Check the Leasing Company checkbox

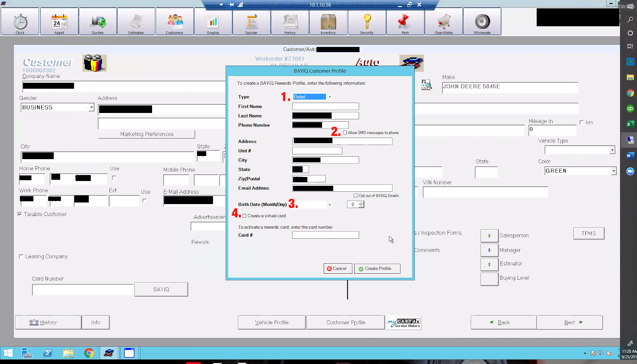pos(21,257)
